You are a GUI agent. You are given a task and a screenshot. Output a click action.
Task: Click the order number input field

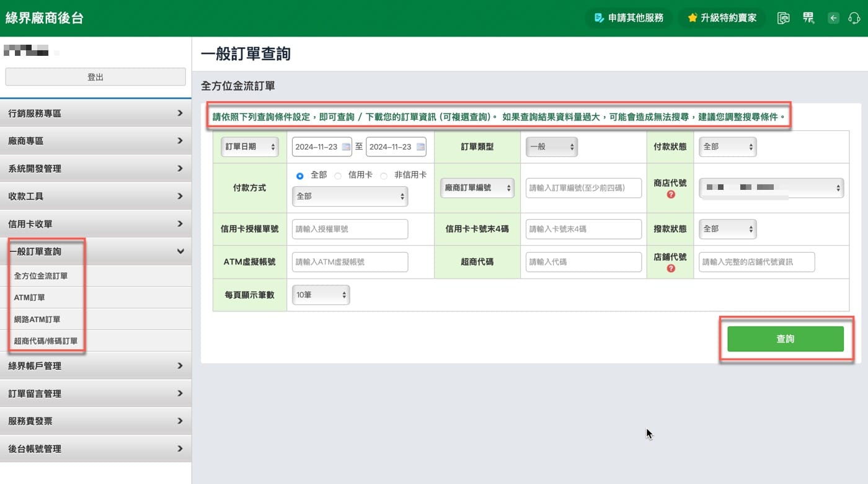(x=583, y=187)
